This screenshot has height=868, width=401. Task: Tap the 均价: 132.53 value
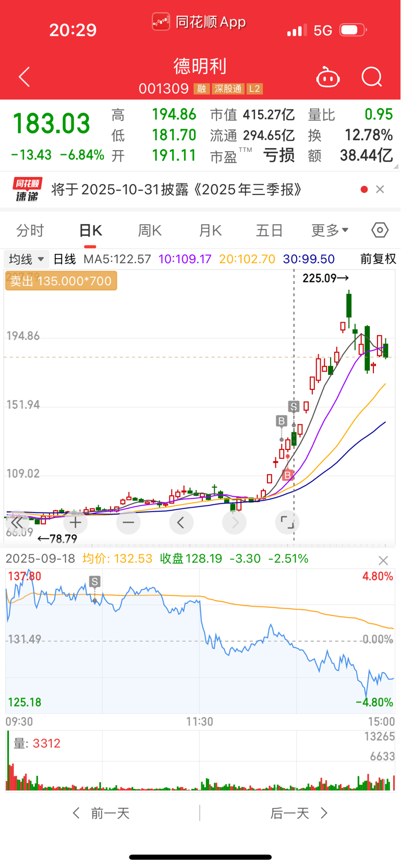(117, 559)
